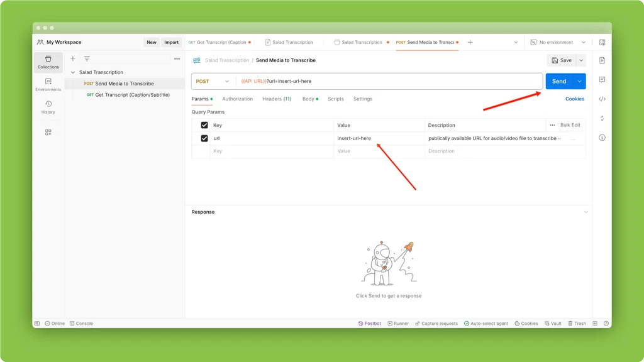This screenshot has width=644, height=362.
Task: Open the documentation icon in right sidebar
Action: click(x=602, y=60)
